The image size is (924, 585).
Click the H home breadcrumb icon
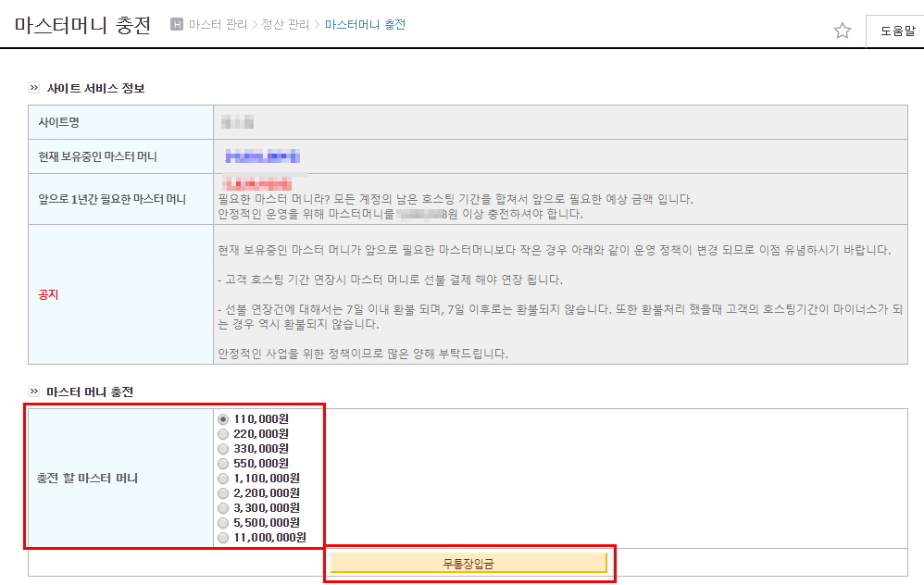pyautogui.click(x=176, y=24)
